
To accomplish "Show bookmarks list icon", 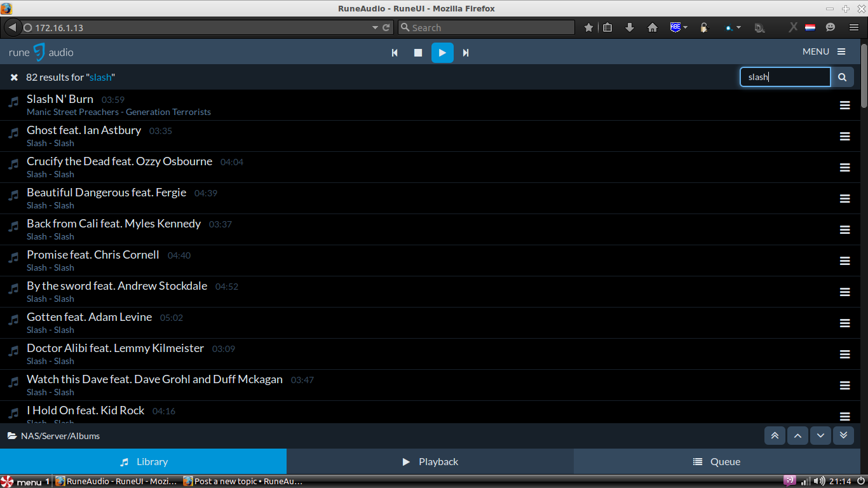I will tap(608, 28).
